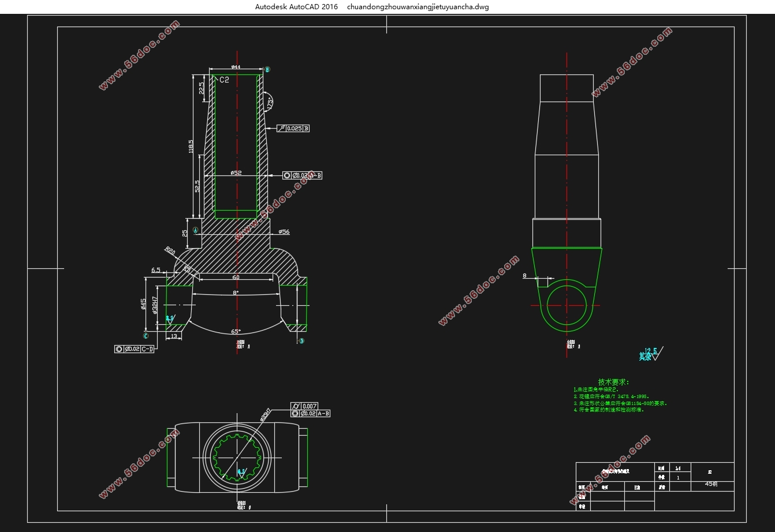This screenshot has height=532, width=775.
Task: Select the 技术要求 heading text
Action: (613, 382)
